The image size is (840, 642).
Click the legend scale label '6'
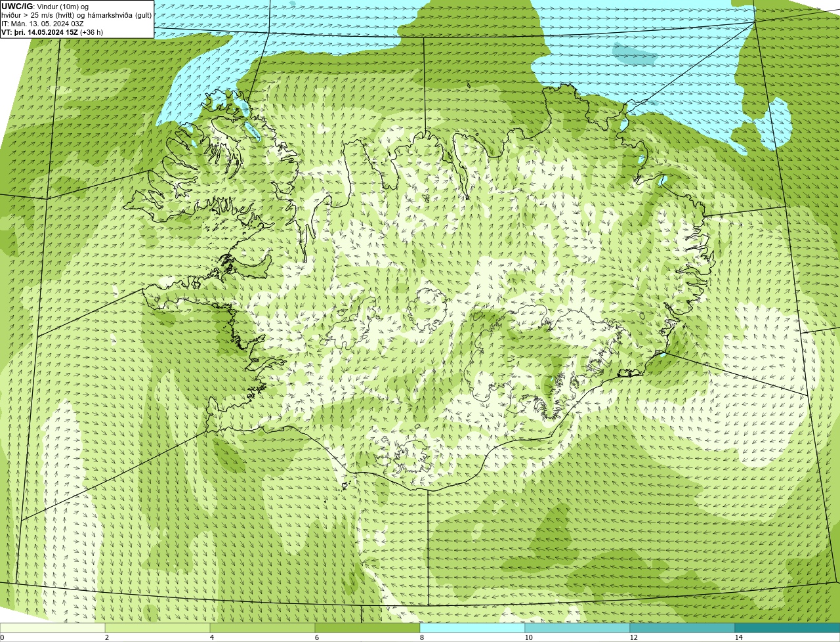[316, 637]
